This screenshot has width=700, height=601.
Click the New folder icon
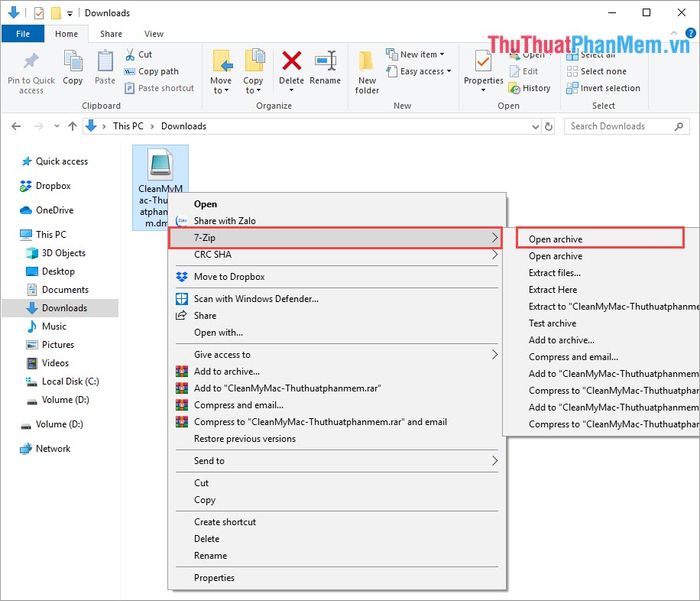tap(367, 63)
